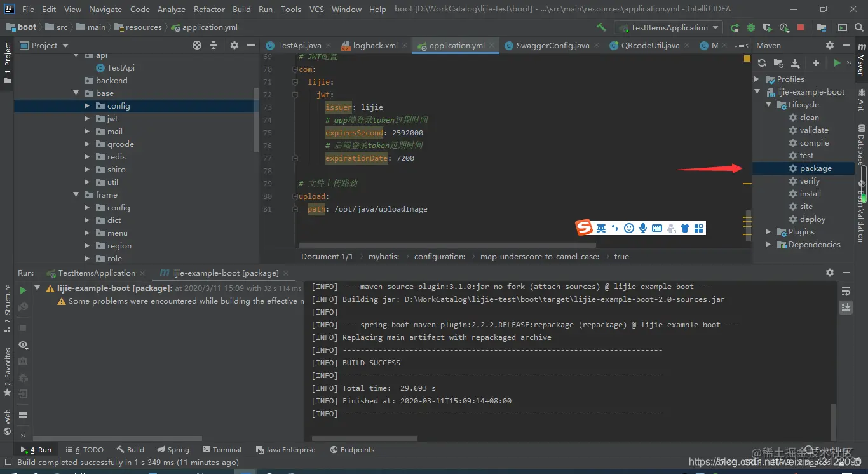Click Reimport All Maven Projects icon
This screenshot has width=868, height=474.
click(x=762, y=63)
